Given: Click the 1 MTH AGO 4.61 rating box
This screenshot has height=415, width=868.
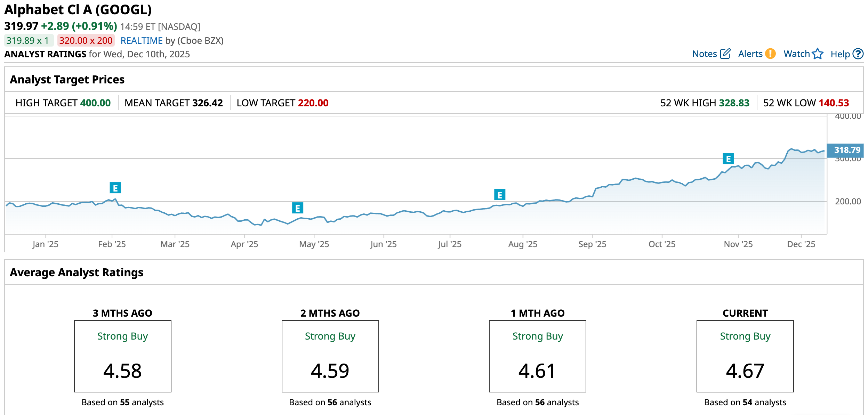Looking at the screenshot, I should pos(537,356).
